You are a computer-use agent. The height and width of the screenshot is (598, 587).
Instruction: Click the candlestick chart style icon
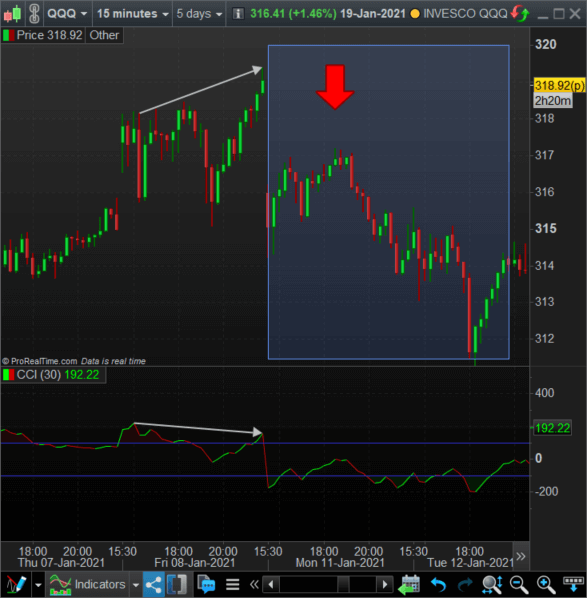coord(12,14)
